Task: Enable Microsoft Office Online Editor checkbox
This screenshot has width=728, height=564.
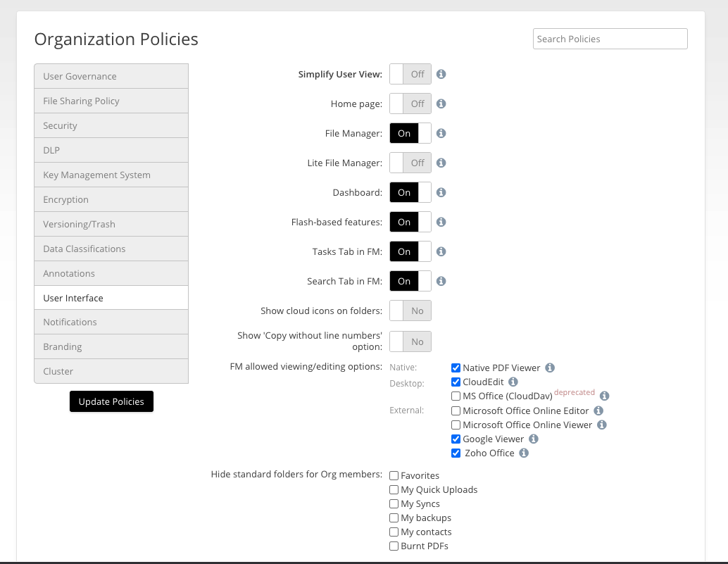Action: (456, 411)
